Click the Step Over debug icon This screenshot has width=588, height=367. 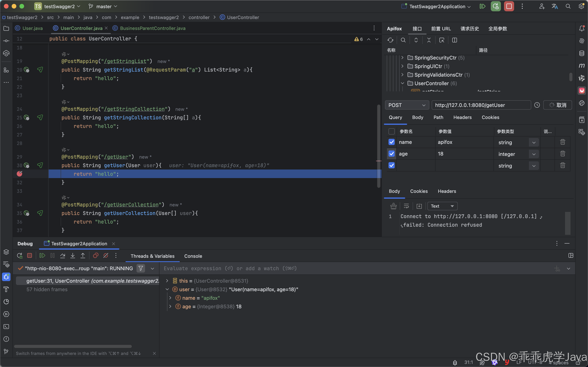63,256
